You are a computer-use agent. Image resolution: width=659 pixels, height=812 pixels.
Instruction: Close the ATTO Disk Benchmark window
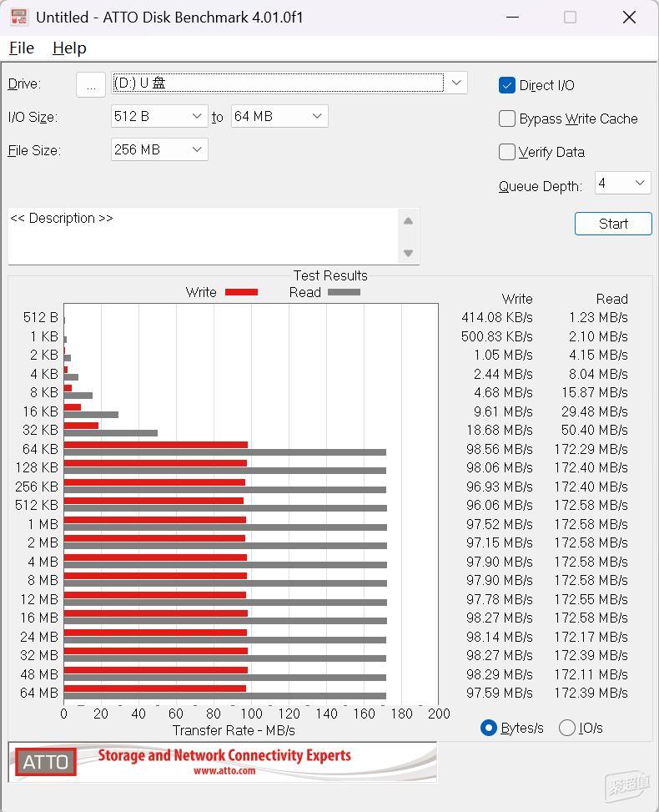[629, 17]
